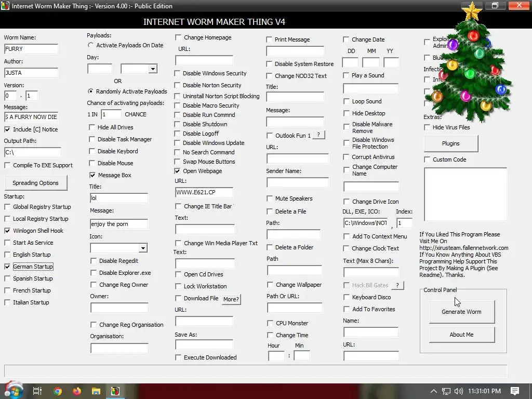The height and width of the screenshot is (399, 532).
Task: Click the DLL, EXE, ICO path field
Action: coord(365,223)
